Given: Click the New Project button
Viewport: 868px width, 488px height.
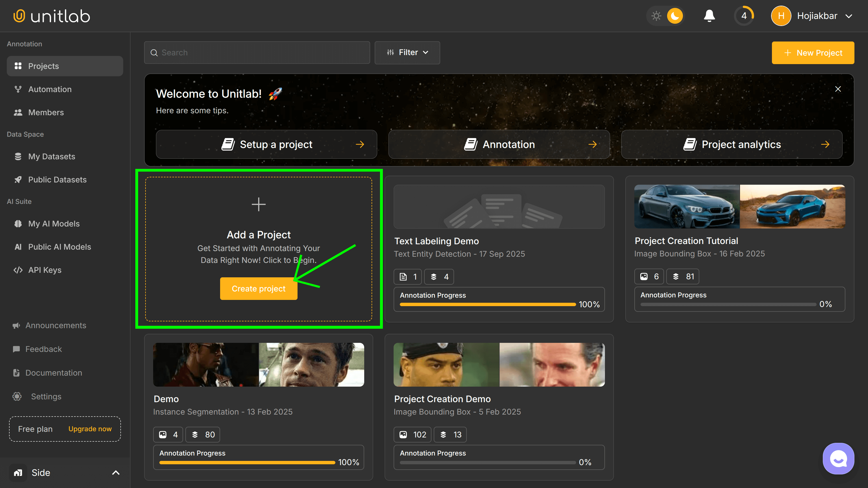Looking at the screenshot, I should click(x=813, y=53).
